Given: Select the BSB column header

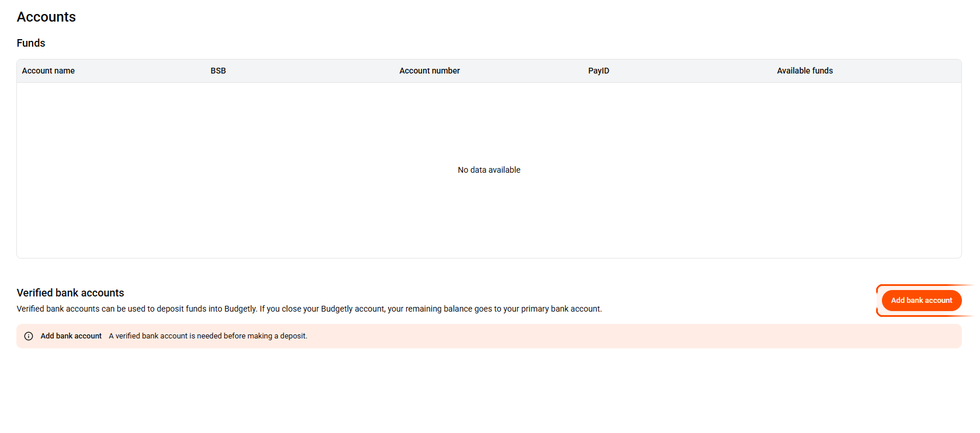Looking at the screenshot, I should coord(218,71).
